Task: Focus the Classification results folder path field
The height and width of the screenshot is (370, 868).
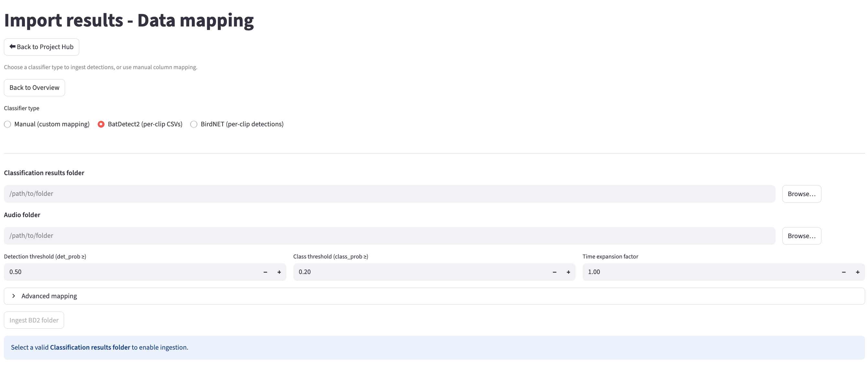Action: tap(389, 194)
